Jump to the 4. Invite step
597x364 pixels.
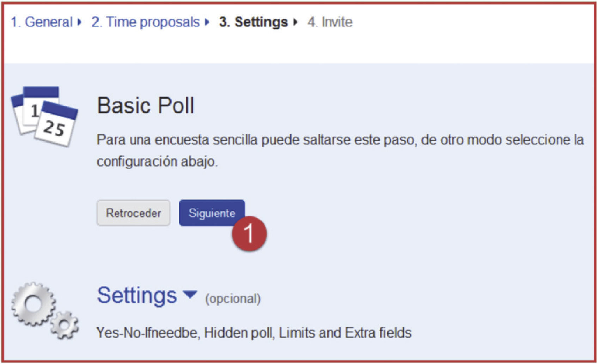tap(330, 22)
